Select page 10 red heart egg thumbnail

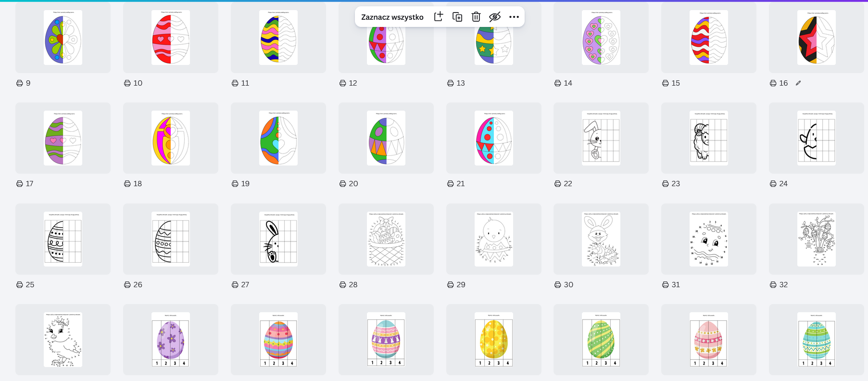click(x=171, y=38)
